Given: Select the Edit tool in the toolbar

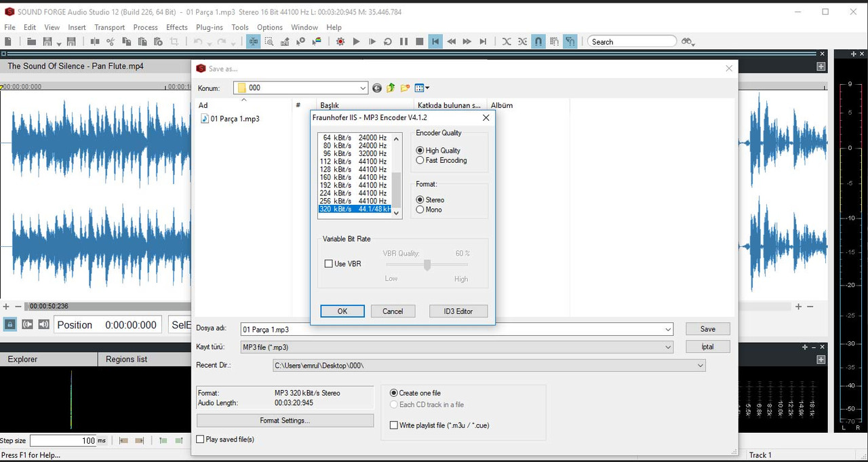Looking at the screenshot, I should point(254,41).
